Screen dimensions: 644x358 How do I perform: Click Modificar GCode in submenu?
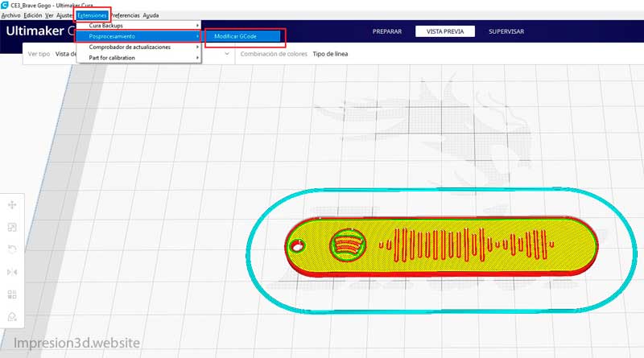(243, 36)
